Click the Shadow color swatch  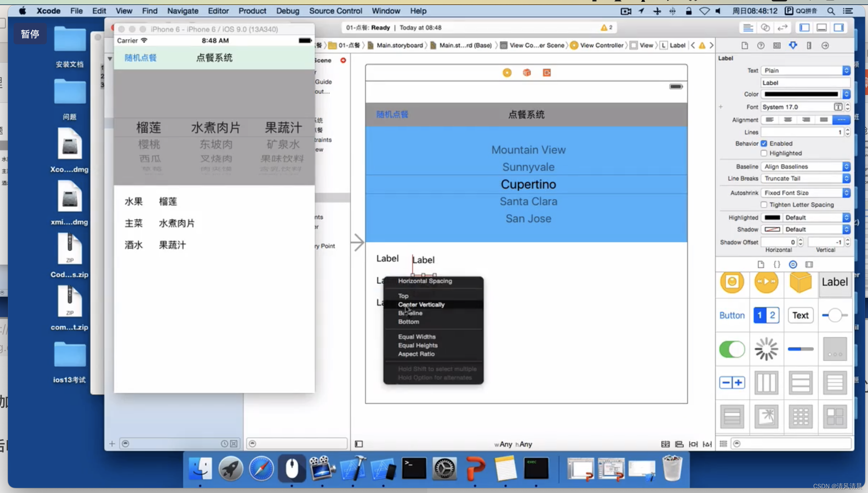(x=772, y=229)
